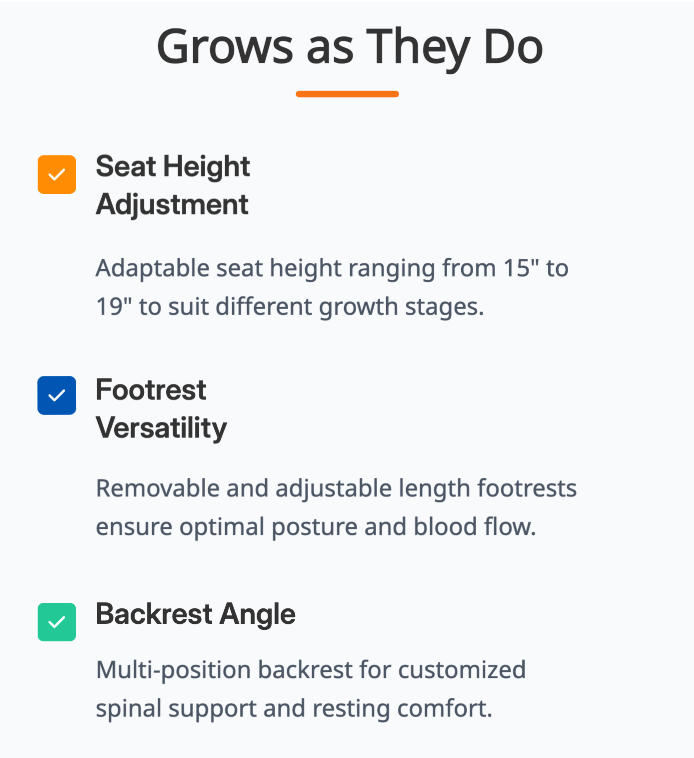
Task: Click the blue checkmark icon beside Footrest Versatility
Action: point(57,395)
